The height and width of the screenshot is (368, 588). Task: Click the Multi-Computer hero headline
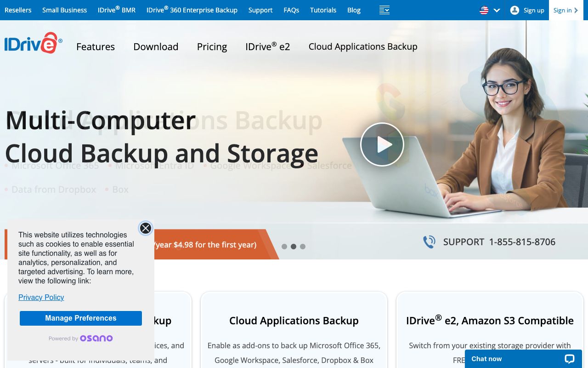point(101,121)
